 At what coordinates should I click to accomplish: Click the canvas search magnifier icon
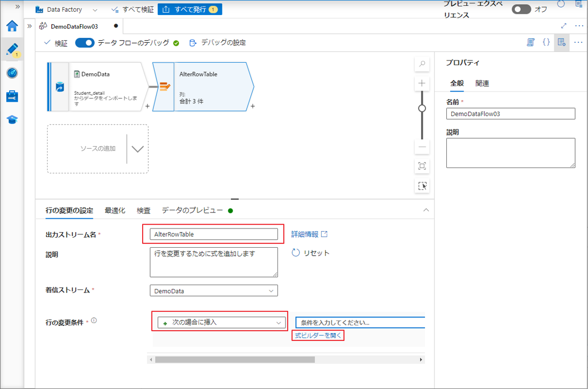(422, 64)
